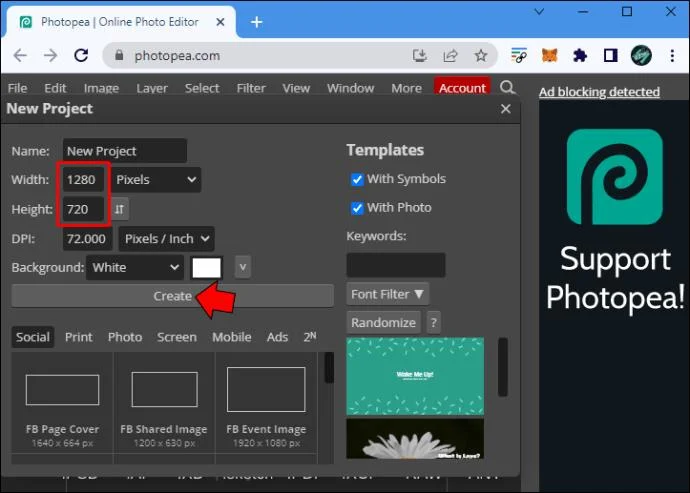
Task: Click the tab search chevron in title bar
Action: coord(539,11)
